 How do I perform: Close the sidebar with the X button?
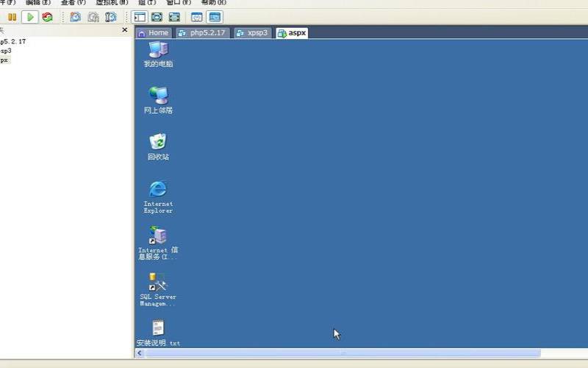click(x=125, y=29)
